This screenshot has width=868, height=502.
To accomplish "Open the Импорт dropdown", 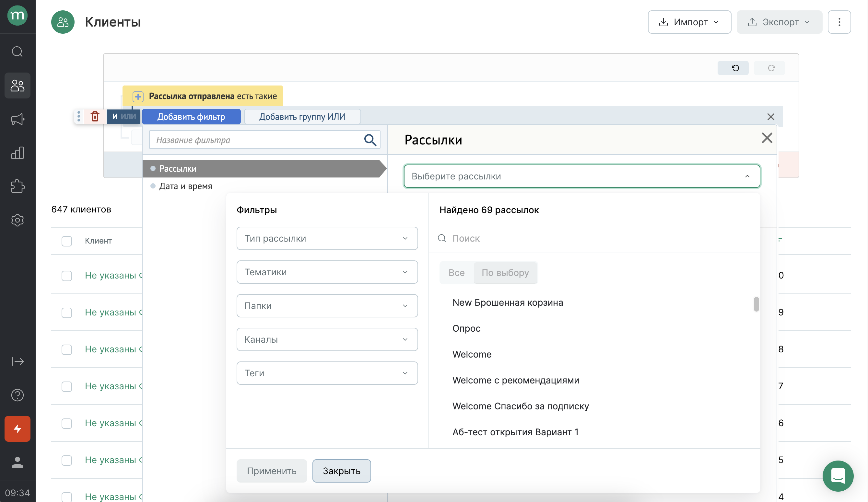I will 689,22.
